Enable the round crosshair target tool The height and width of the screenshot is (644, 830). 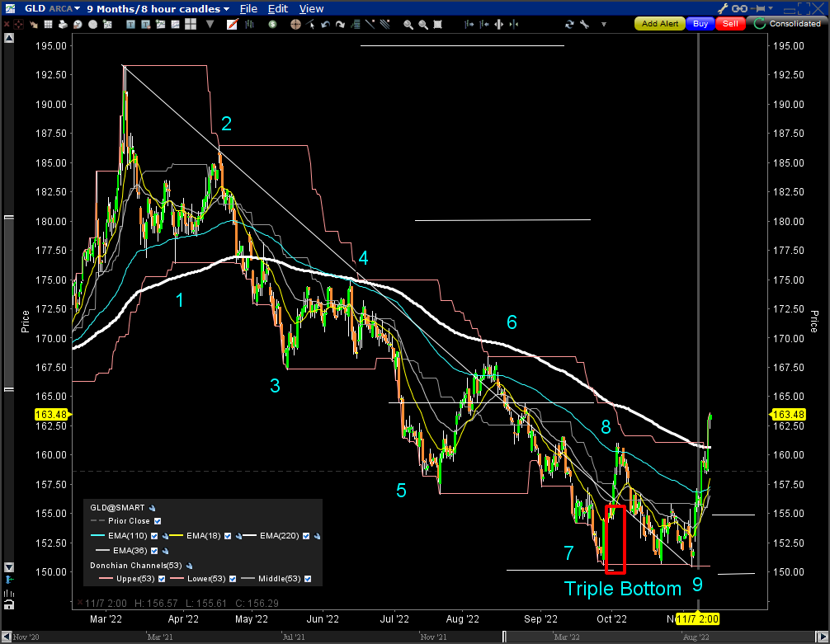(x=296, y=25)
